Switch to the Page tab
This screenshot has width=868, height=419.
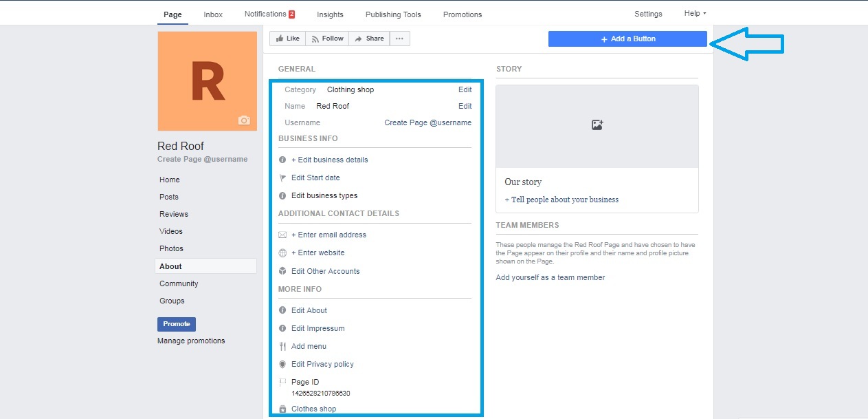[173, 14]
